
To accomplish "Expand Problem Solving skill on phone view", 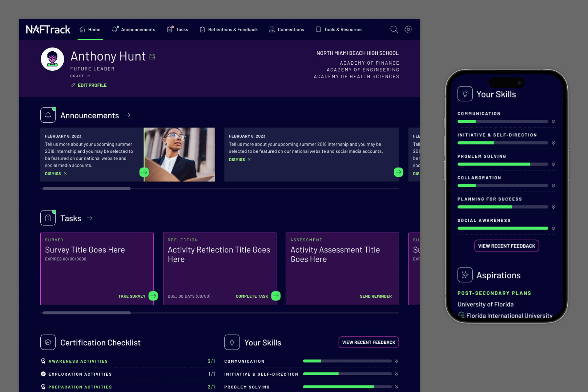I will 553,164.
